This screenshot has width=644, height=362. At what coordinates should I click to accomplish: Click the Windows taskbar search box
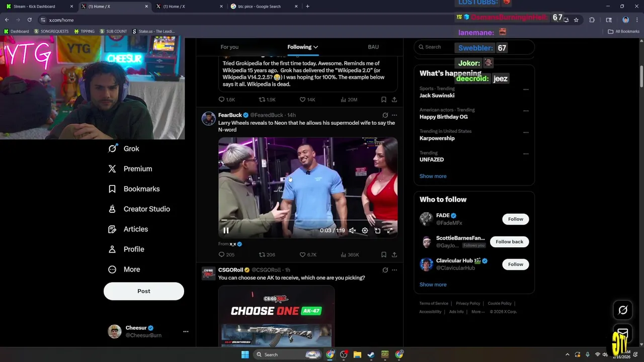point(288,354)
